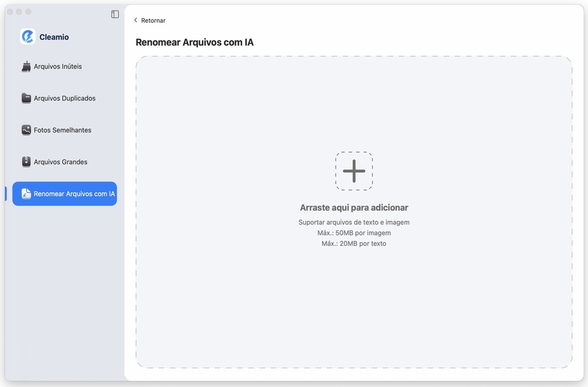Click 'Suportar arquivos de texto e imagem'
588x387 pixels.
tap(354, 222)
